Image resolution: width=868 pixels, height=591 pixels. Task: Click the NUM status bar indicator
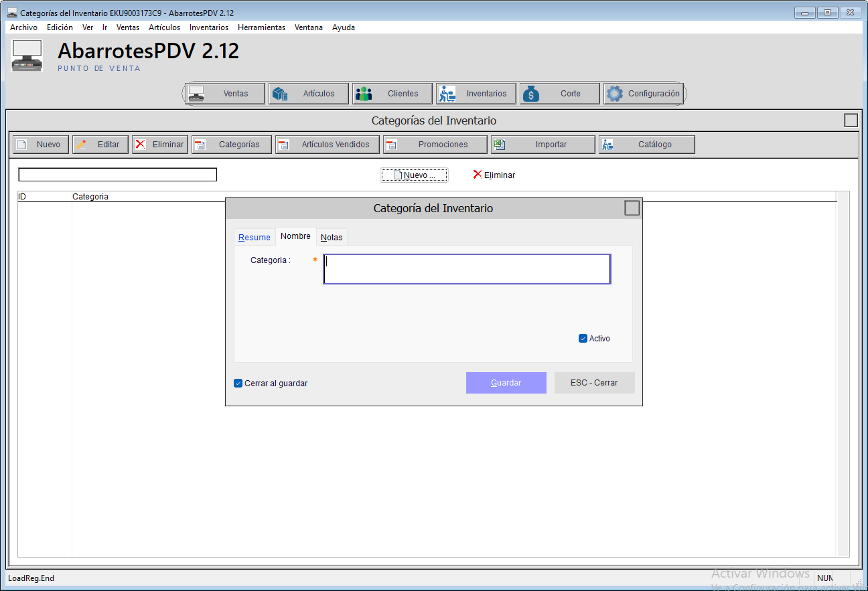click(x=825, y=578)
